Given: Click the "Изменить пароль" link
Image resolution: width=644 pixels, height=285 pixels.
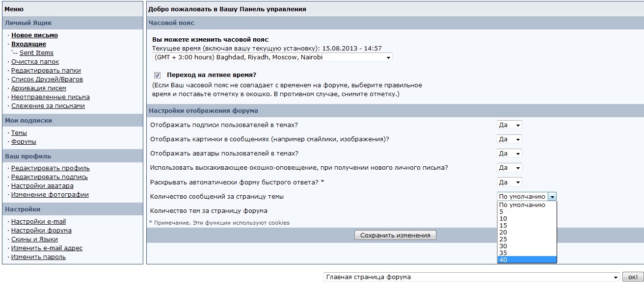Looking at the screenshot, I should pos(38,257).
